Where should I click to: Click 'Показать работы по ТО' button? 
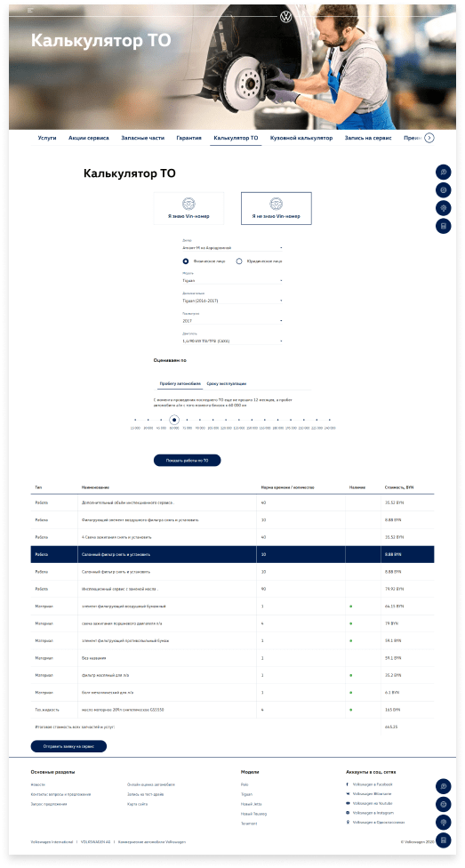[x=187, y=460]
